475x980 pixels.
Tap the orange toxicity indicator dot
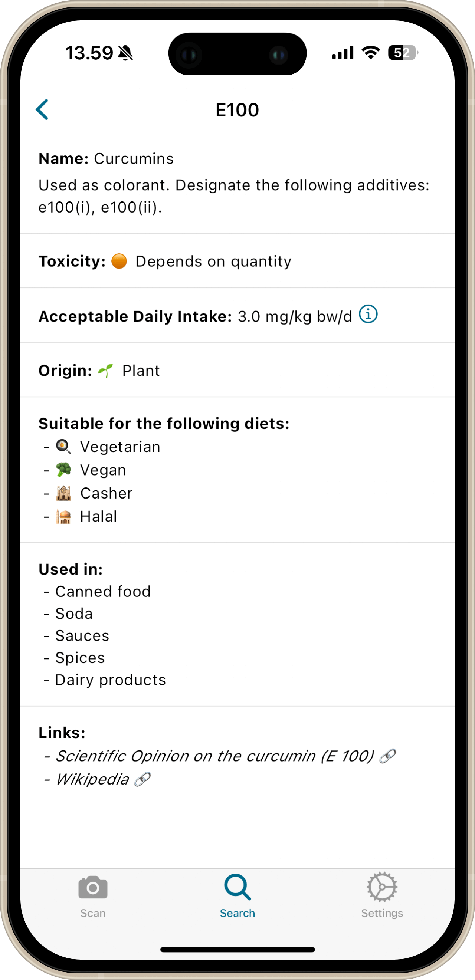pyautogui.click(x=119, y=262)
